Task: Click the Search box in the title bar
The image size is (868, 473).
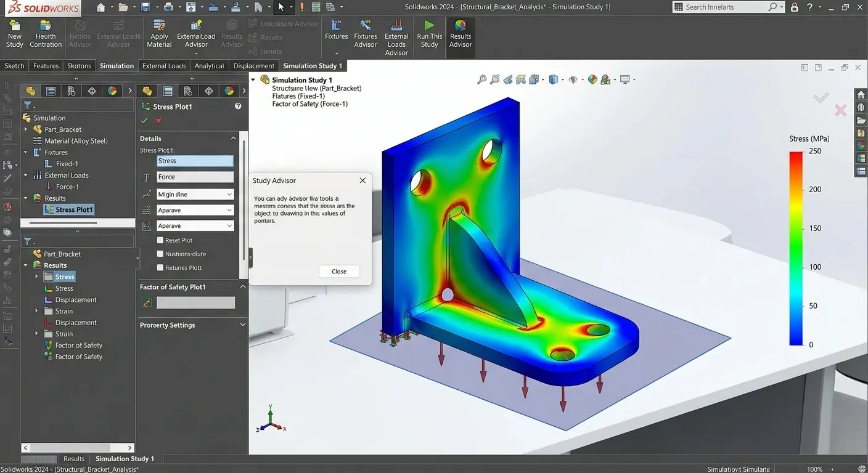Action: [728, 7]
